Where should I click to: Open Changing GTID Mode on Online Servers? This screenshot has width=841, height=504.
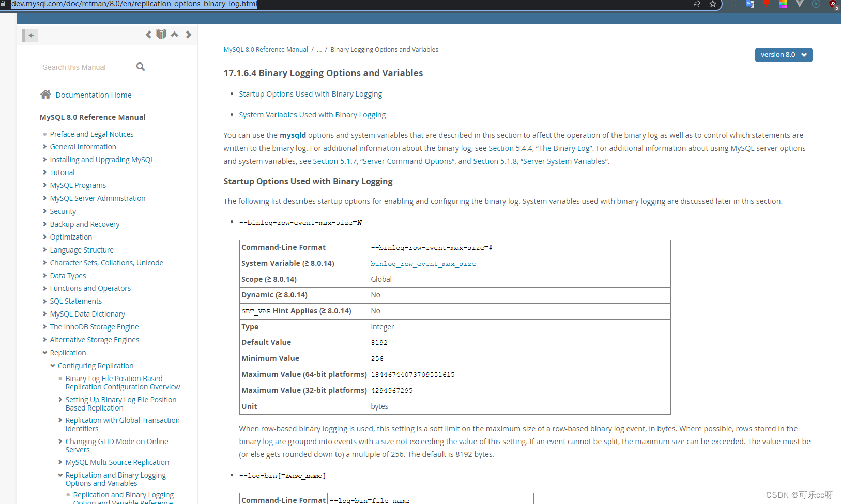[117, 446]
